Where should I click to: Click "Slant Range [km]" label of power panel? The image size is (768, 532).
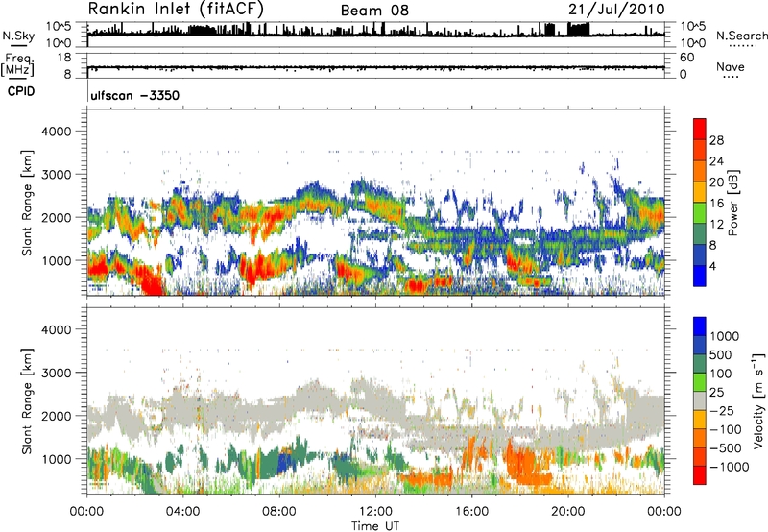point(27,203)
